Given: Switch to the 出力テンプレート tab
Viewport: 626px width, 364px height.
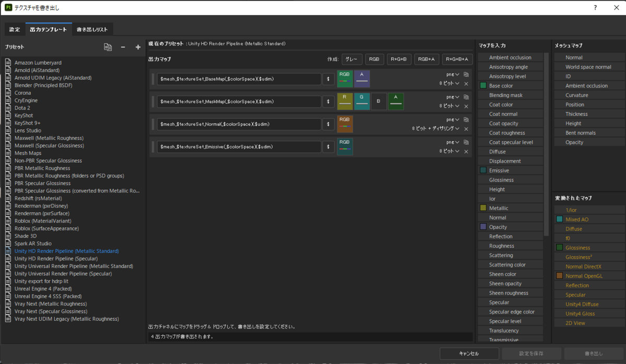Looking at the screenshot, I should pos(48,29).
